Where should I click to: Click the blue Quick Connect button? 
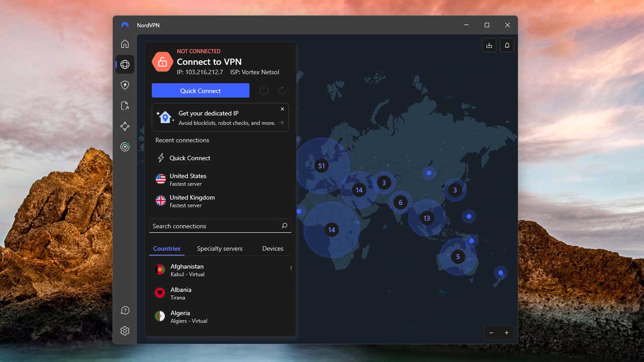pyautogui.click(x=200, y=90)
